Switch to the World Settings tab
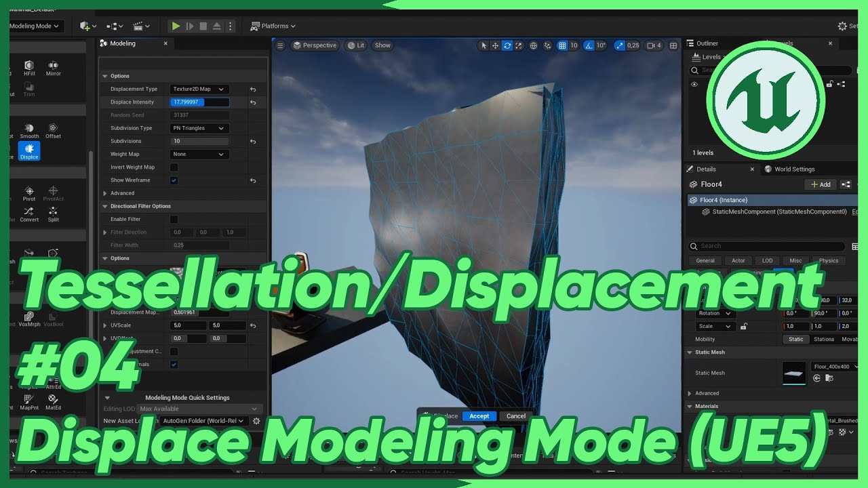This screenshot has height=488, width=868. pos(789,169)
